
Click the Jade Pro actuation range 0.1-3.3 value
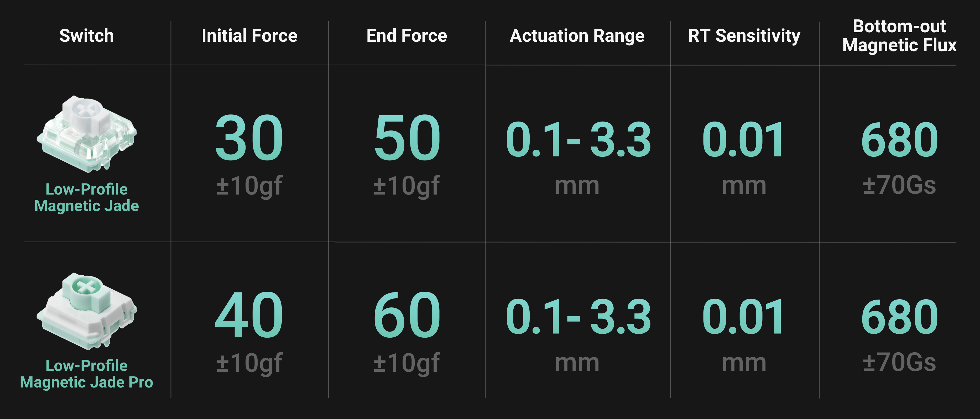(577, 317)
